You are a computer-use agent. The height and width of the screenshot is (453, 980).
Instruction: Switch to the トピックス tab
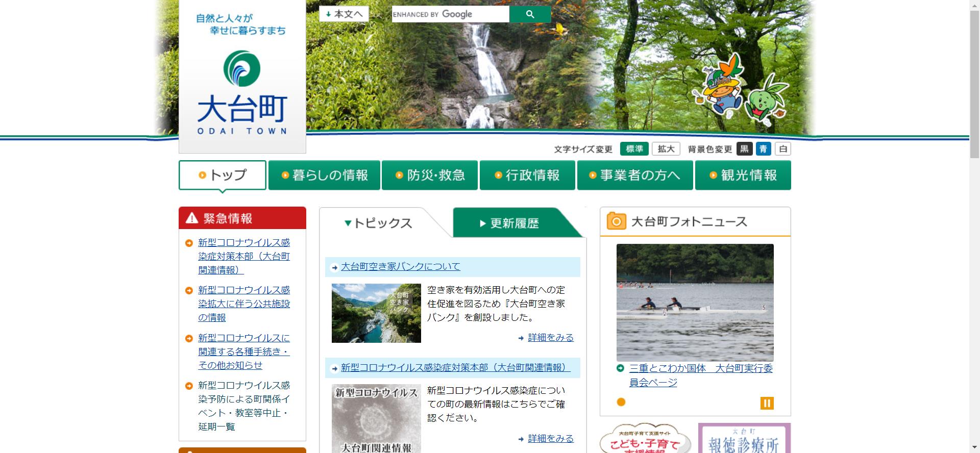(x=379, y=223)
